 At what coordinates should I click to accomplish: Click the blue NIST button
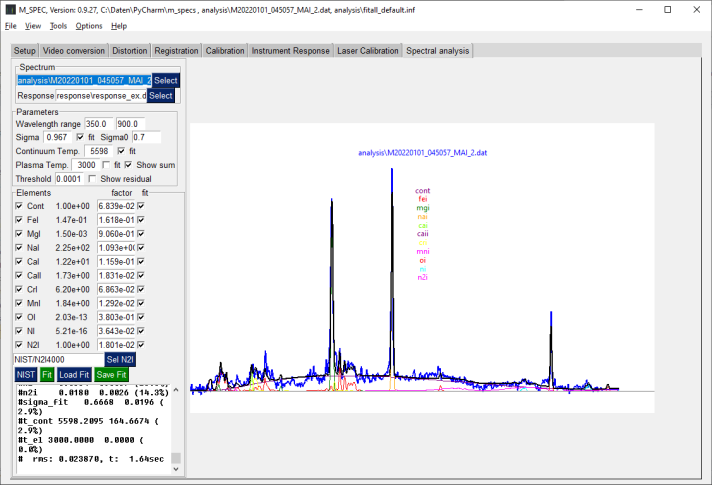[26, 374]
